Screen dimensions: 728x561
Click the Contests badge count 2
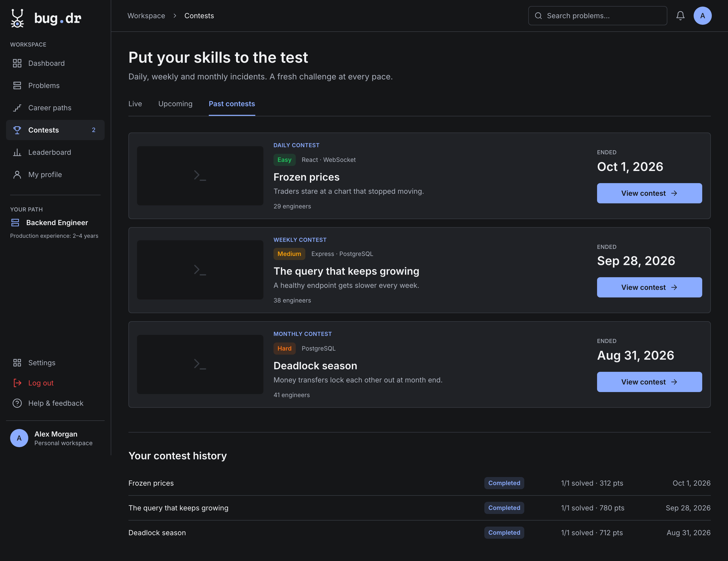pyautogui.click(x=94, y=130)
